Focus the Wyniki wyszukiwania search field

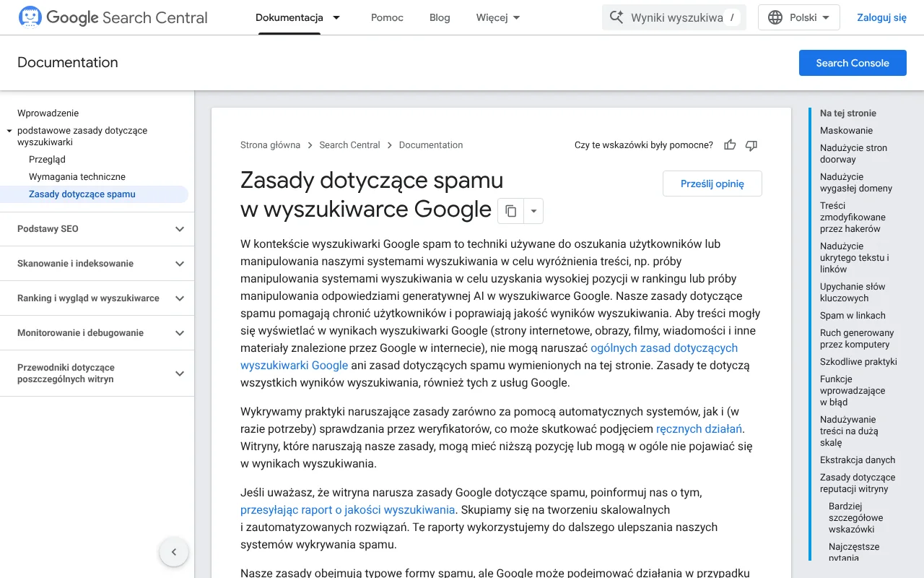(x=674, y=17)
